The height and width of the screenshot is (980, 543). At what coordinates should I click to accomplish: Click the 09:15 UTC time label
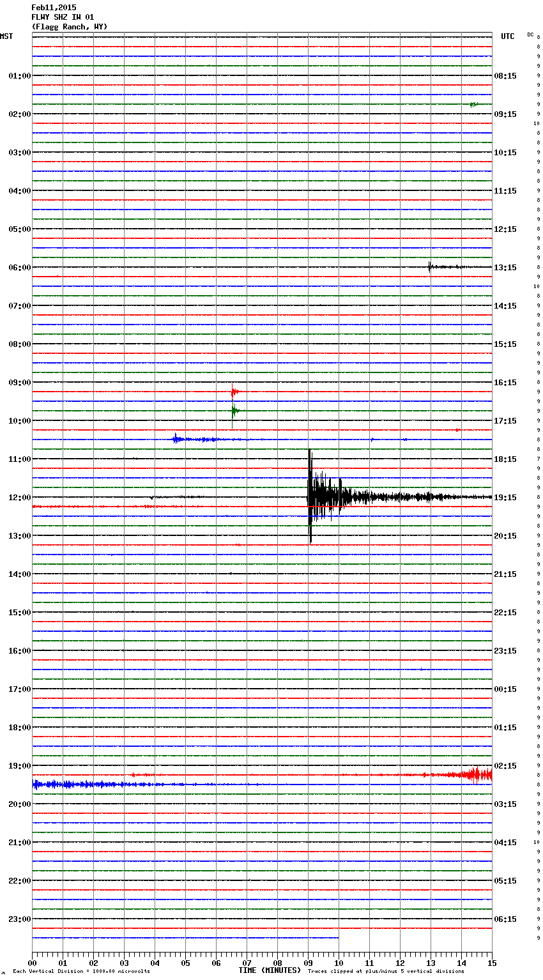coord(505,114)
